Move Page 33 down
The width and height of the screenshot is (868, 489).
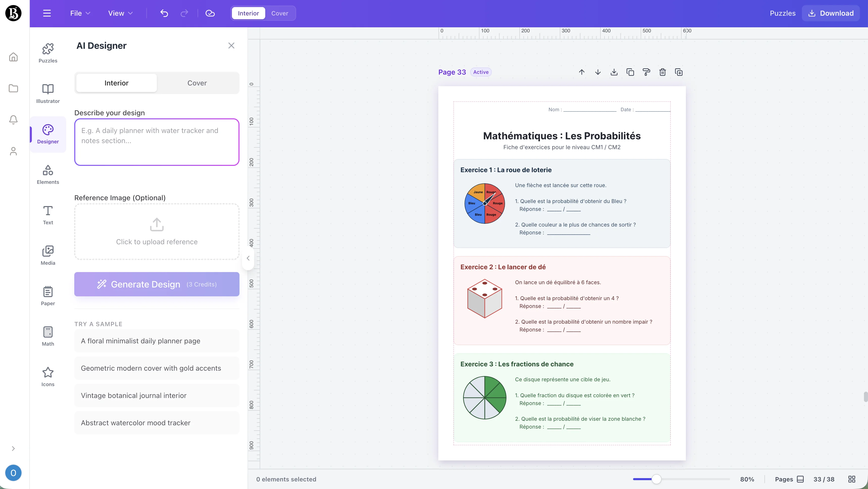click(x=598, y=72)
